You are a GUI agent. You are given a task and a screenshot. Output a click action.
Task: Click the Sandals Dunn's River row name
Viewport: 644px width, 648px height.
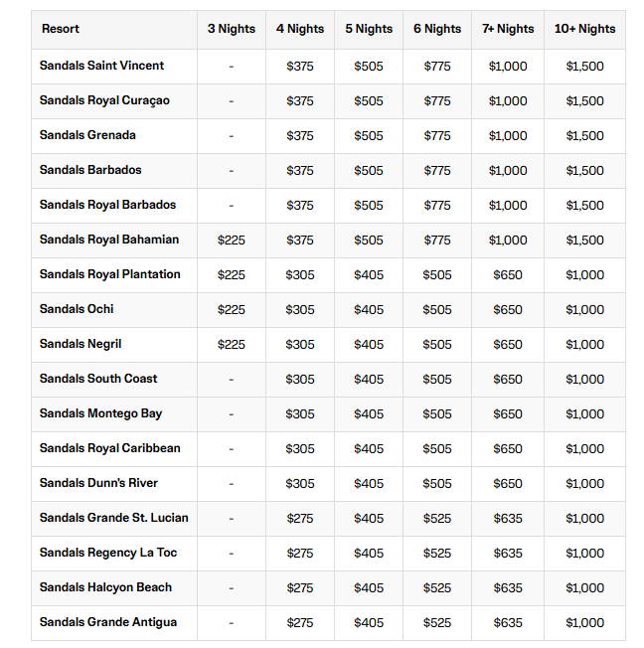point(98,483)
